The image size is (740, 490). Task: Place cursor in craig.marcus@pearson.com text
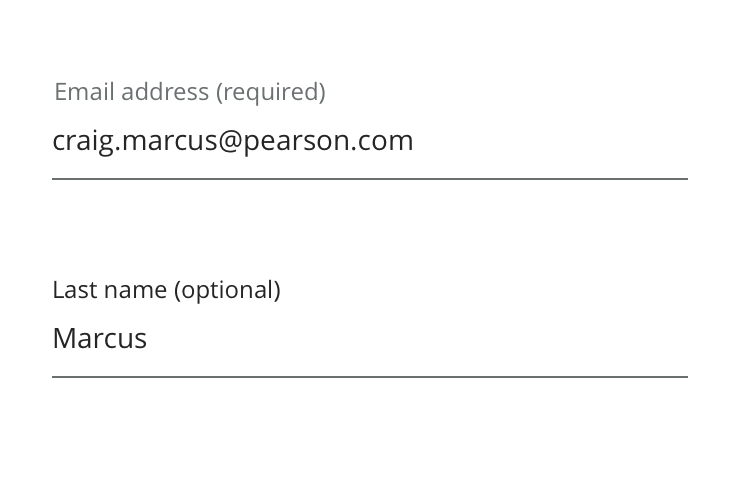pos(232,141)
